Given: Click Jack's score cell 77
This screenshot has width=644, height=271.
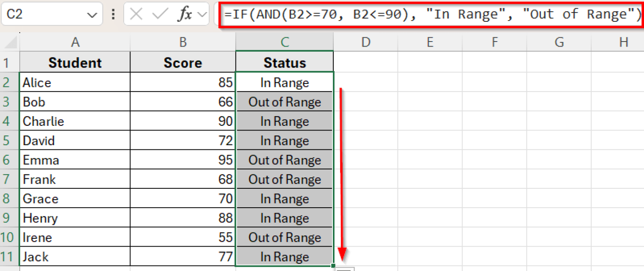Looking at the screenshot, I should coord(183,257).
